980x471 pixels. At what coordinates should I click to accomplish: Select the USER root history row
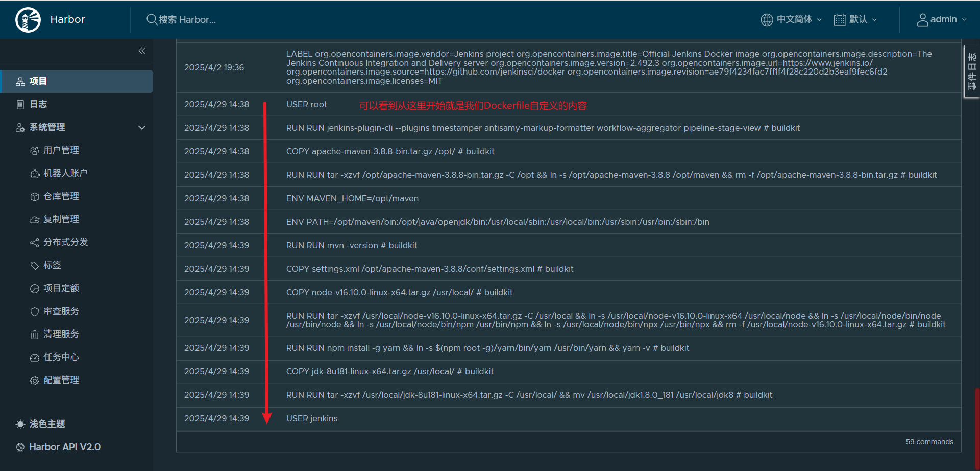[569, 104]
